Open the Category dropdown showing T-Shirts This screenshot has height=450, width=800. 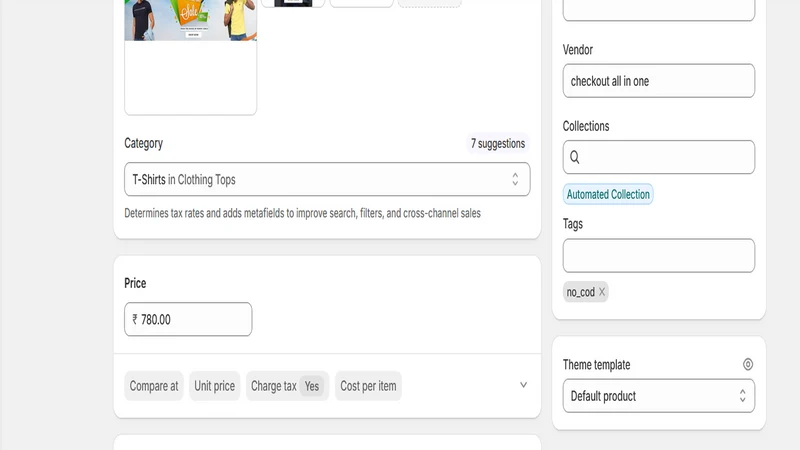pyautogui.click(x=327, y=179)
